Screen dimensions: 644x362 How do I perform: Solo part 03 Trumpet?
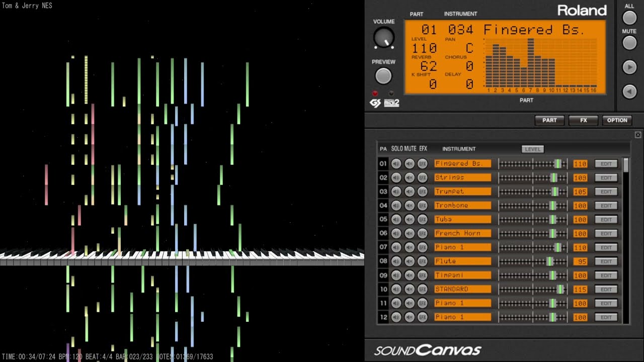[396, 192]
